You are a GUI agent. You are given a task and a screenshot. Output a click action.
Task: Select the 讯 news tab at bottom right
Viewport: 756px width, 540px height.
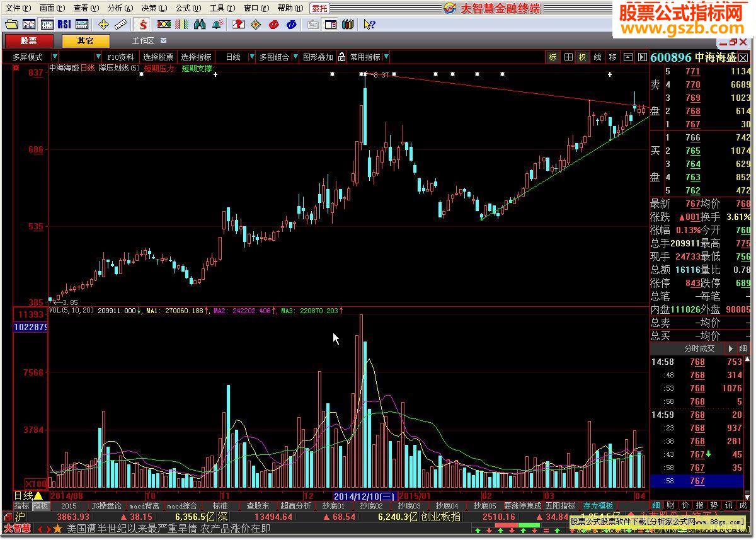(x=728, y=505)
